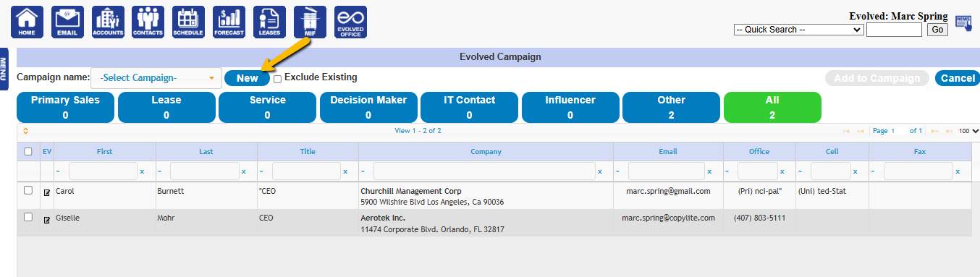The width and height of the screenshot is (980, 277).
Task: Click the Cancel button
Action: [958, 78]
